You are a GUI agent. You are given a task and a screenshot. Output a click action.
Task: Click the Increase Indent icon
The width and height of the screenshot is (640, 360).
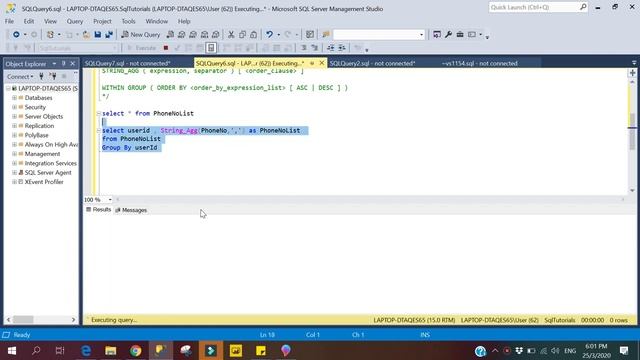click(x=342, y=48)
